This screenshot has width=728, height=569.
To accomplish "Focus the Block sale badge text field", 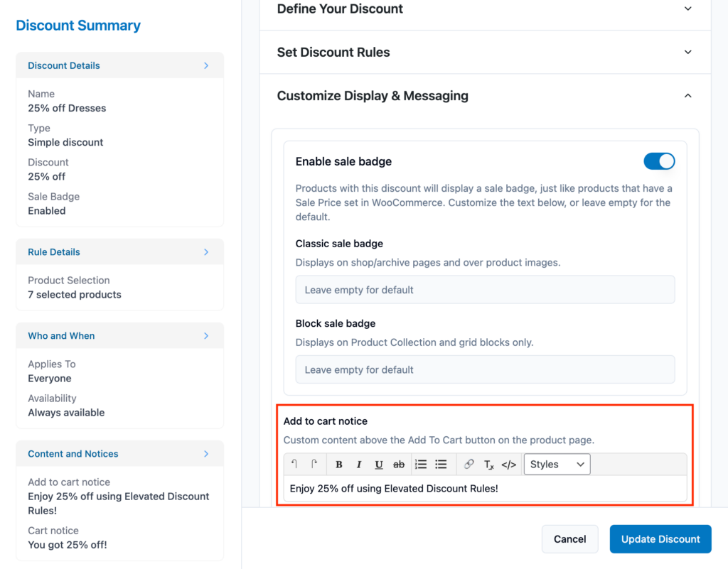I will 485,369.
